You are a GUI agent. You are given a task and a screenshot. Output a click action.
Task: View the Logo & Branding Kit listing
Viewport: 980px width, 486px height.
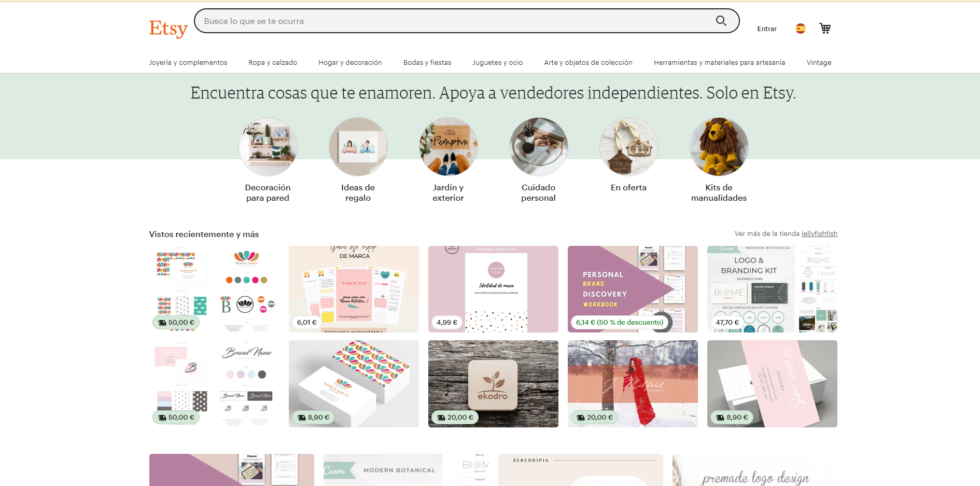click(x=772, y=289)
